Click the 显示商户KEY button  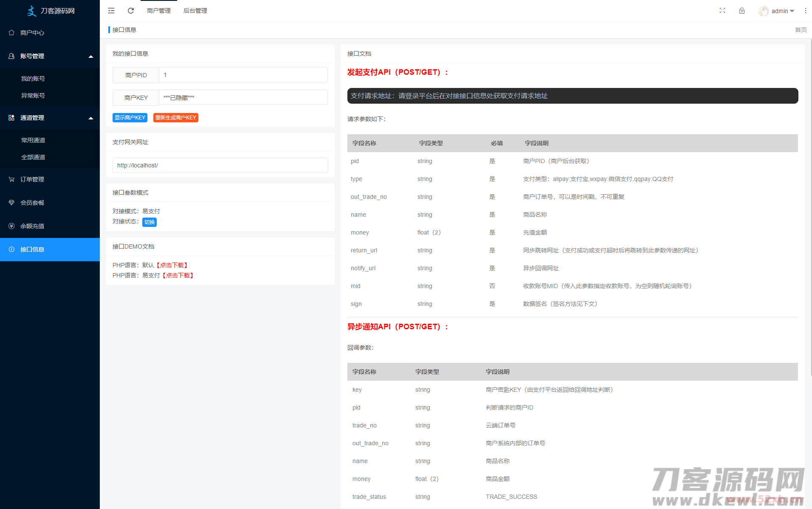tap(130, 118)
